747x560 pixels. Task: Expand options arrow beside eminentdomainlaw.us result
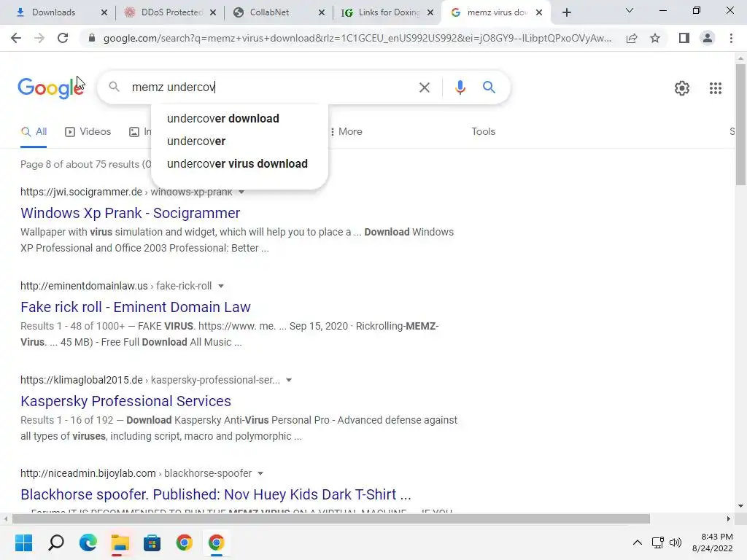pyautogui.click(x=221, y=286)
